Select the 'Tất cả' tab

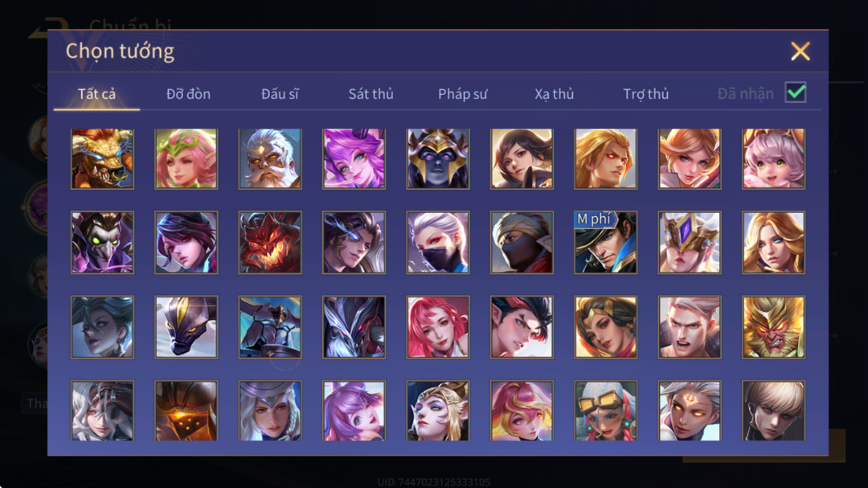(x=97, y=94)
